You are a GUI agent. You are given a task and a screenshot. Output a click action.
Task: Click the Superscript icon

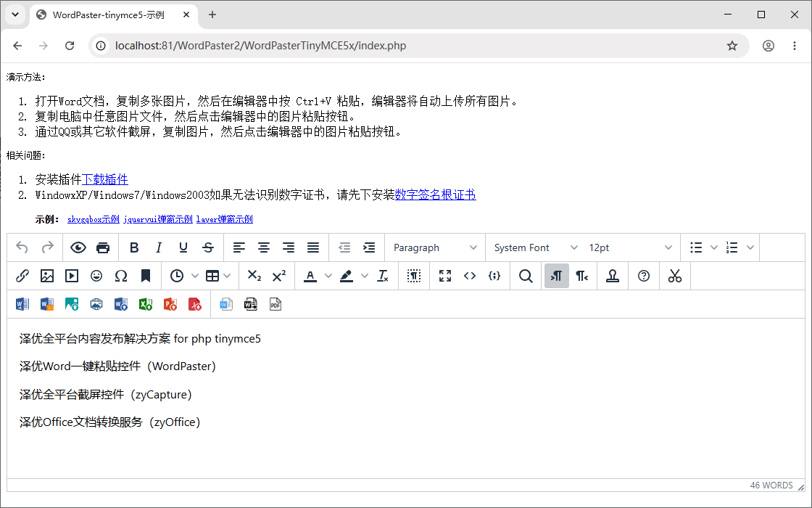[279, 276]
